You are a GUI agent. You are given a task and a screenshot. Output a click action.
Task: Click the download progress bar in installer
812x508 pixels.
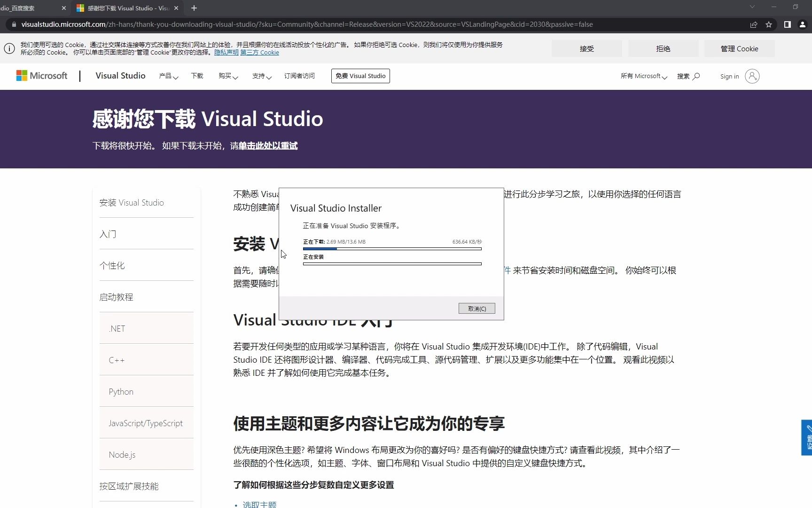(392, 249)
